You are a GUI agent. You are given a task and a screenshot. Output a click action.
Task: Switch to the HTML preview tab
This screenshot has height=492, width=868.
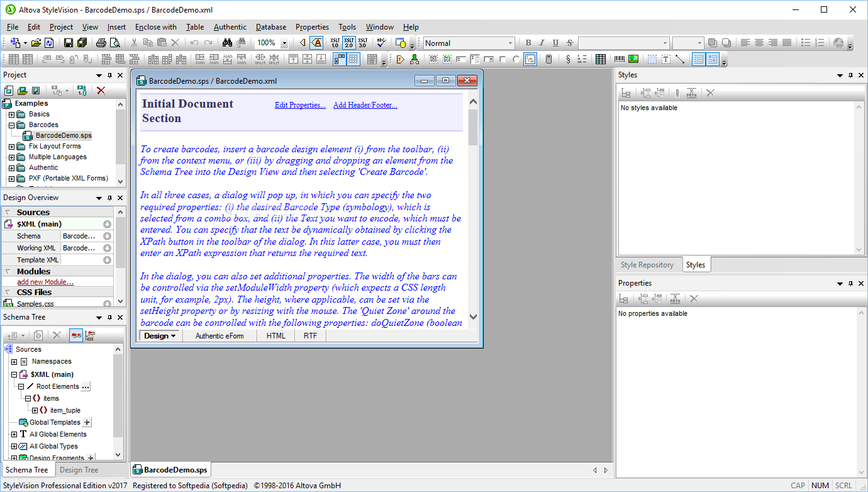click(x=276, y=336)
